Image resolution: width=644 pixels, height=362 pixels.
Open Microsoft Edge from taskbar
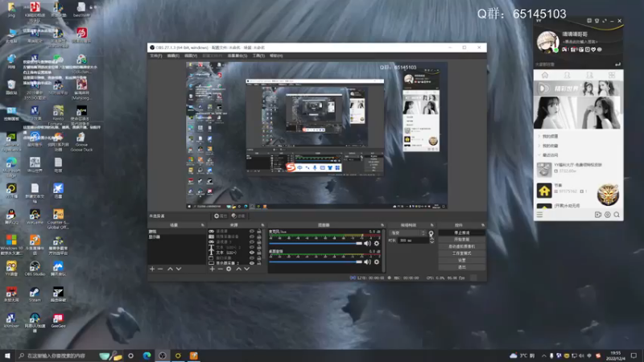click(147, 356)
